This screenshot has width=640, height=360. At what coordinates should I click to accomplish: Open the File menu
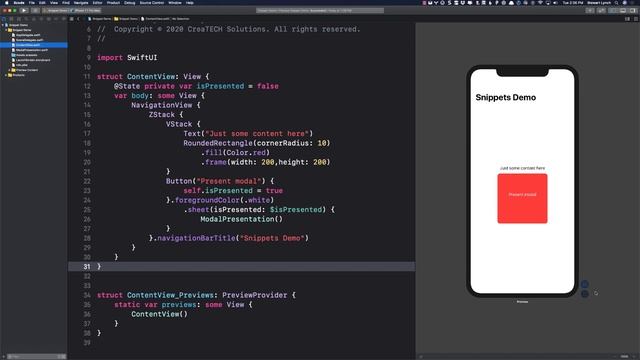31,3
